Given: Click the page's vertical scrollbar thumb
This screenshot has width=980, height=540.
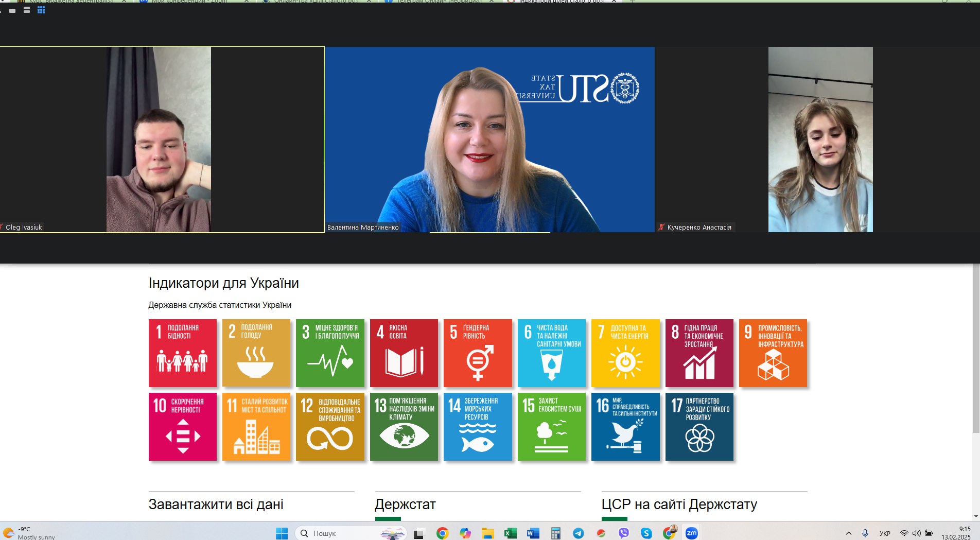Looking at the screenshot, I should 975,349.
